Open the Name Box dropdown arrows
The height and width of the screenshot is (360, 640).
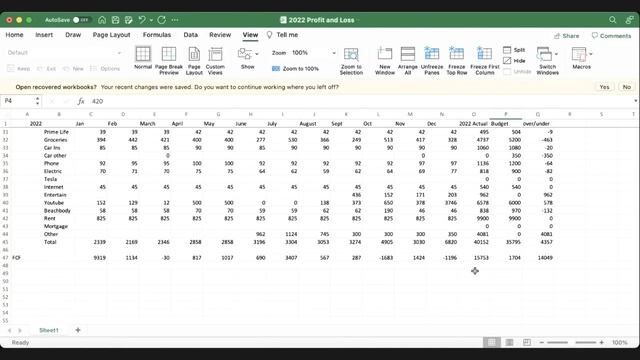click(38, 101)
